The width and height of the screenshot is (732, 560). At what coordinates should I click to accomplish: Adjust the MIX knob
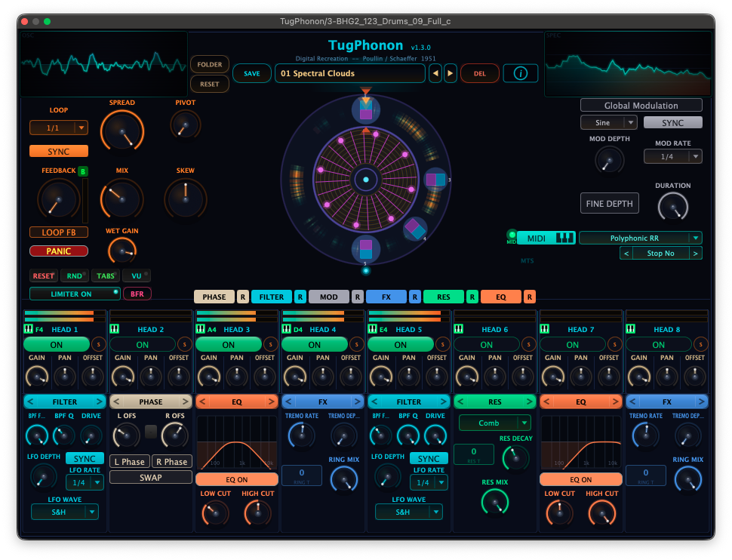[121, 199]
